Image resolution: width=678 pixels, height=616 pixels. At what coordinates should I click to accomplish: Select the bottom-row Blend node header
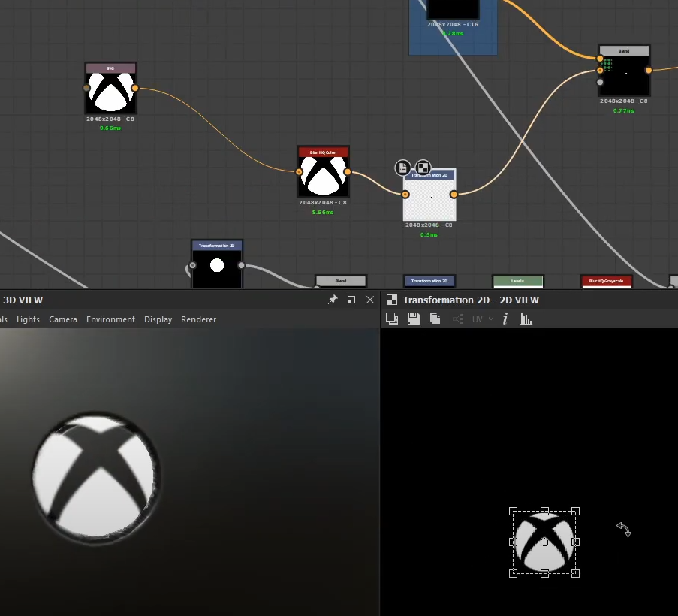click(x=341, y=281)
